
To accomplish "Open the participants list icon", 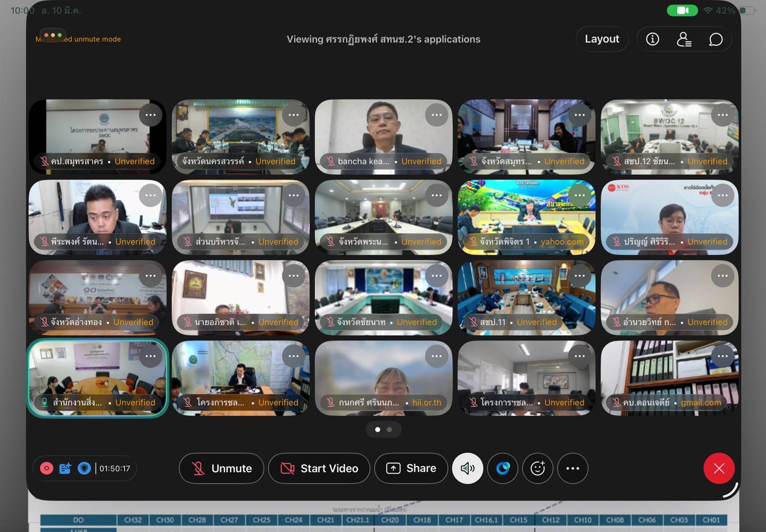I will 684,39.
